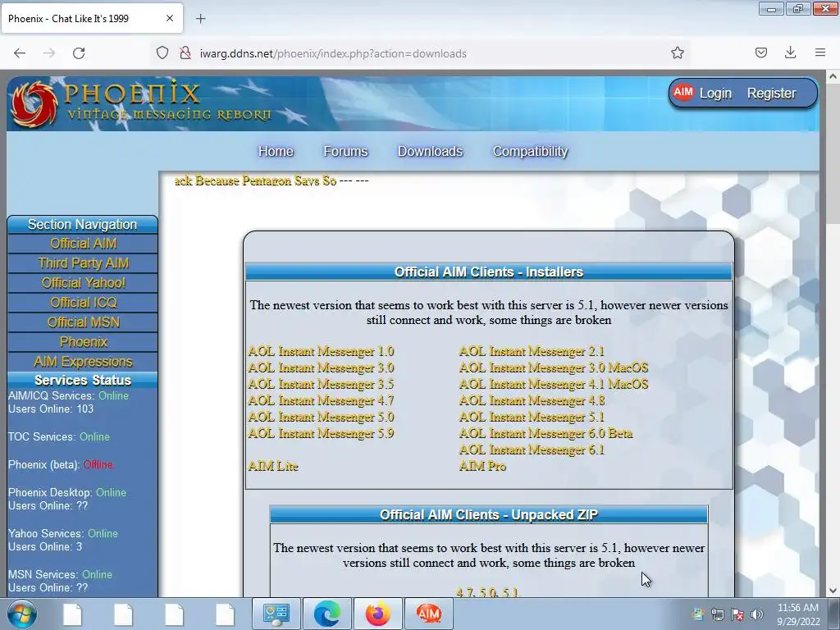840x630 pixels.
Task: Click the shield tracking protection icon
Action: [162, 53]
